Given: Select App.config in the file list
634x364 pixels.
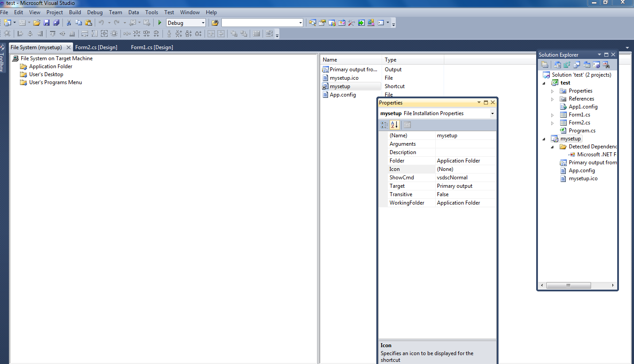Looking at the screenshot, I should pos(343,95).
